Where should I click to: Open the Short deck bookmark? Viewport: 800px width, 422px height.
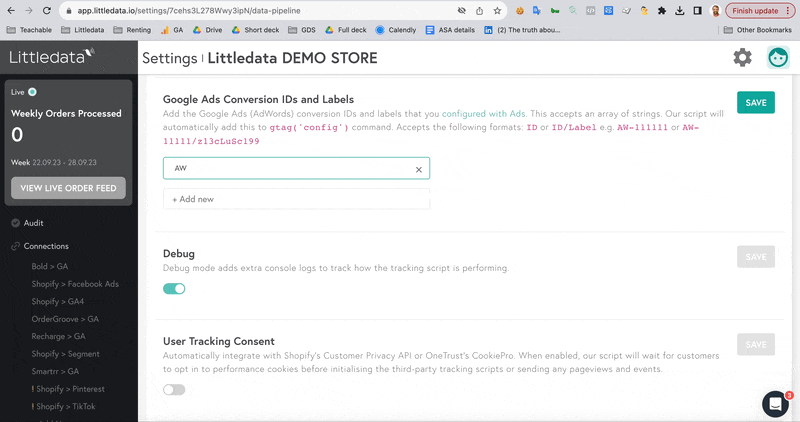256,30
